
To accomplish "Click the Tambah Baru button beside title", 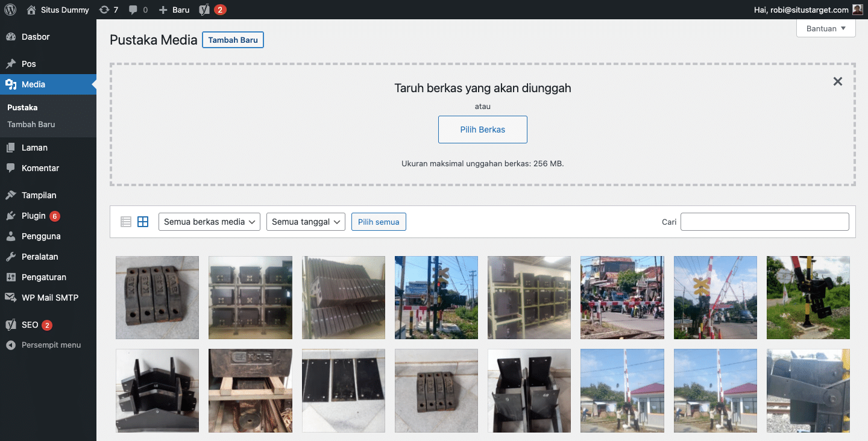I will [233, 40].
